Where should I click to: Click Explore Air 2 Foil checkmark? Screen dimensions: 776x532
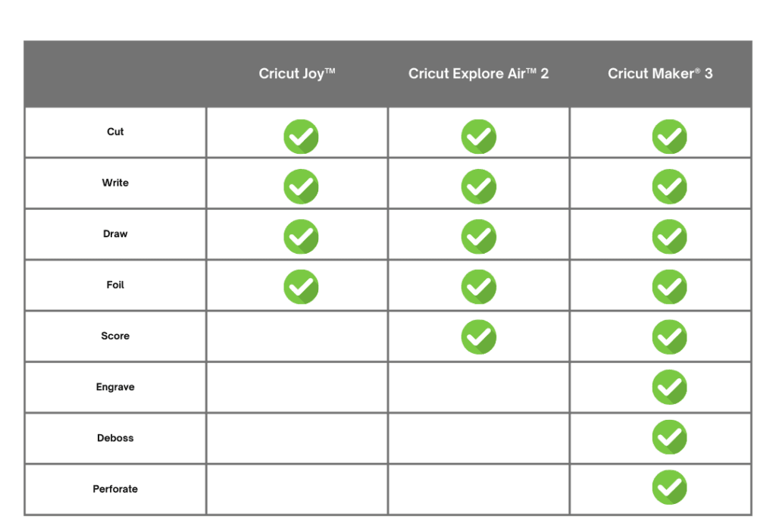pos(478,287)
